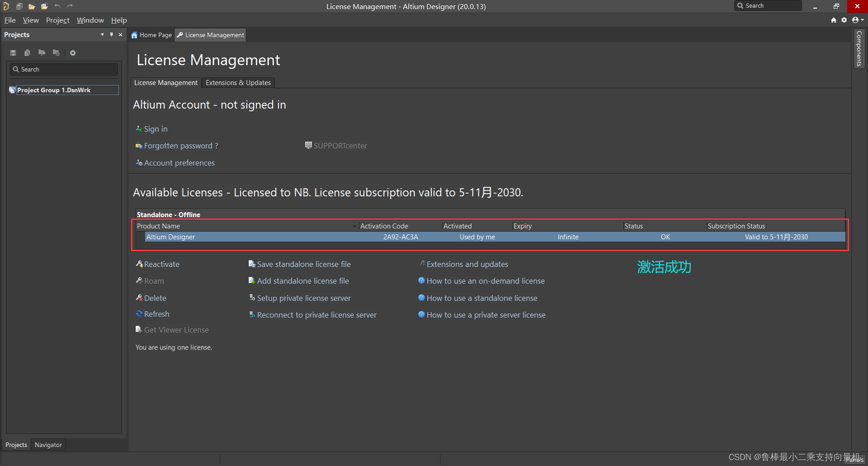
Task: Switch to the Extensions & Updates tab
Action: (238, 83)
